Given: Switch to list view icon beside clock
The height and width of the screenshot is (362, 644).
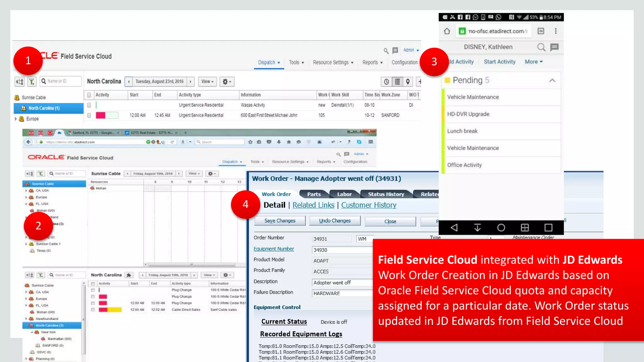Looking at the screenshot, I should [x=397, y=82].
